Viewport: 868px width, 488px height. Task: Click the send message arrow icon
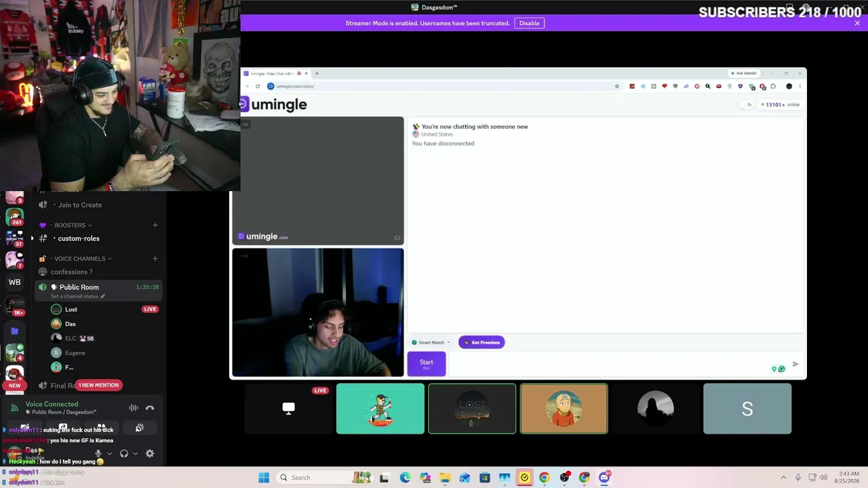click(x=795, y=365)
